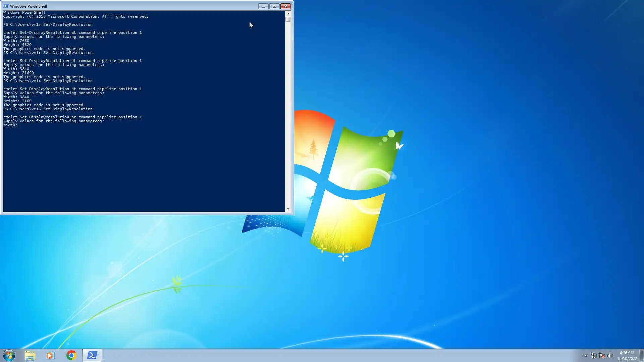This screenshot has height=362, width=644.
Task: Open Google Chrome from the taskbar
Action: pyautogui.click(x=71, y=355)
